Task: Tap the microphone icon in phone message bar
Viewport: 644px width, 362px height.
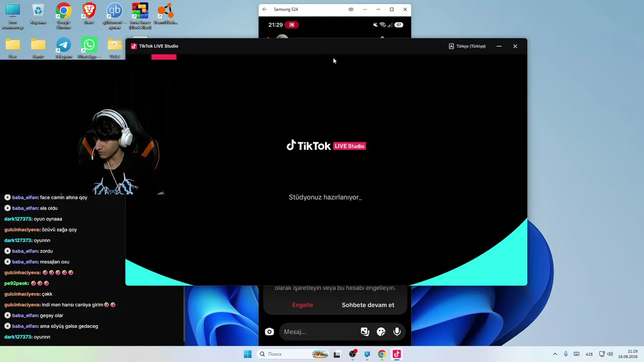Action: pyautogui.click(x=397, y=332)
